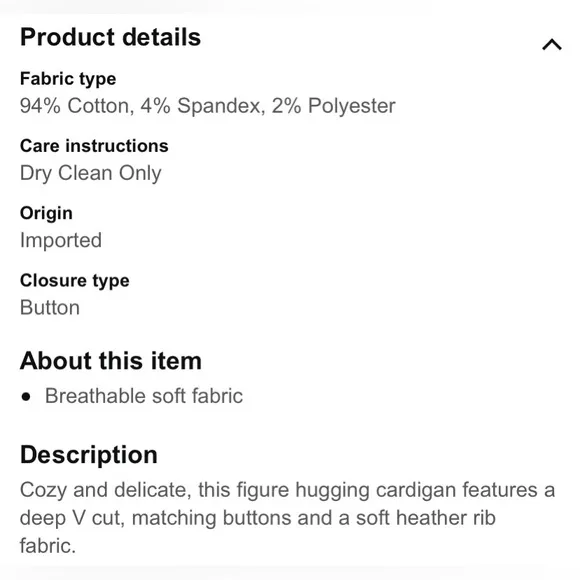Select the Fabric type label

[x=68, y=79]
